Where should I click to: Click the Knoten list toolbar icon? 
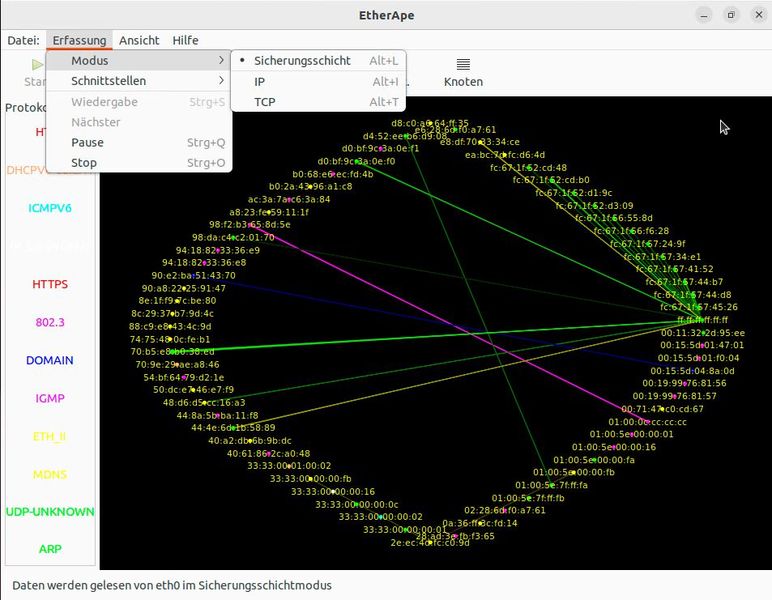pos(463,64)
